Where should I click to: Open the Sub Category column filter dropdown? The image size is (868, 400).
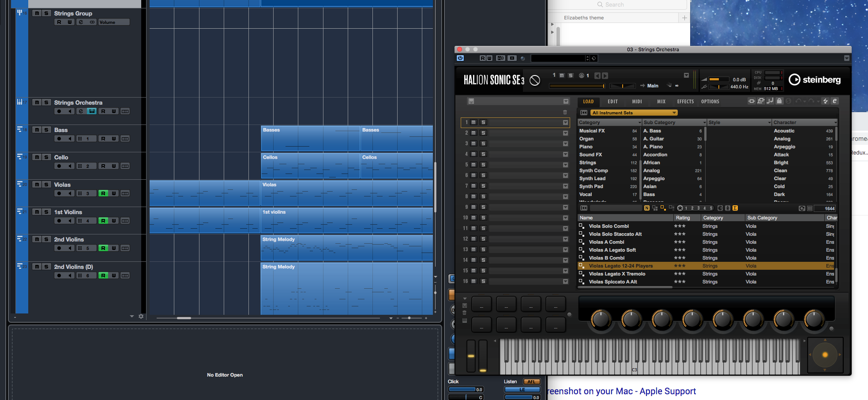[x=704, y=122]
